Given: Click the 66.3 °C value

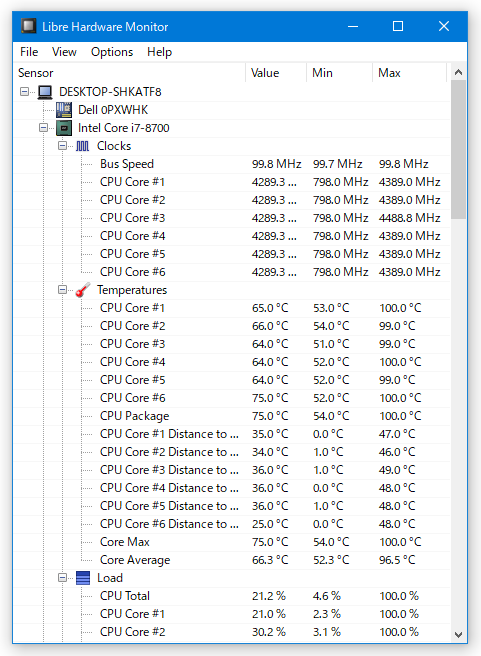Looking at the screenshot, I should pos(270,559).
